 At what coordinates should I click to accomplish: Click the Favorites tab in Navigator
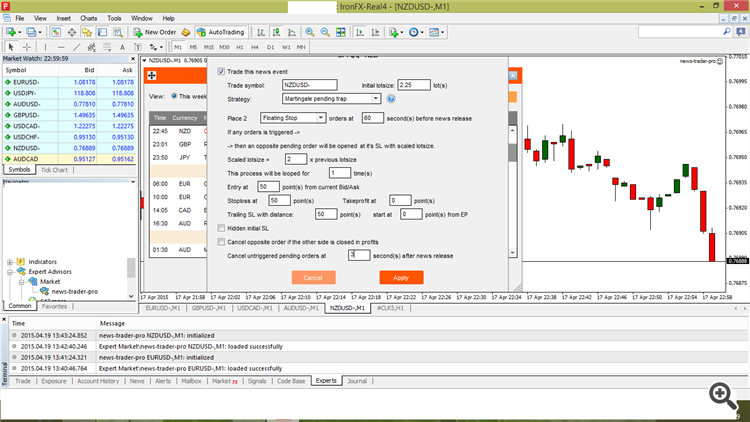click(54, 306)
